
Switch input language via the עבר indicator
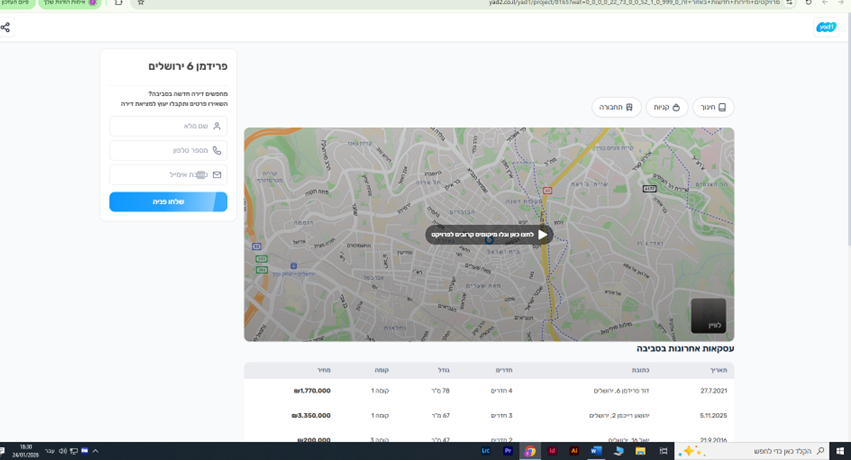coord(49,451)
